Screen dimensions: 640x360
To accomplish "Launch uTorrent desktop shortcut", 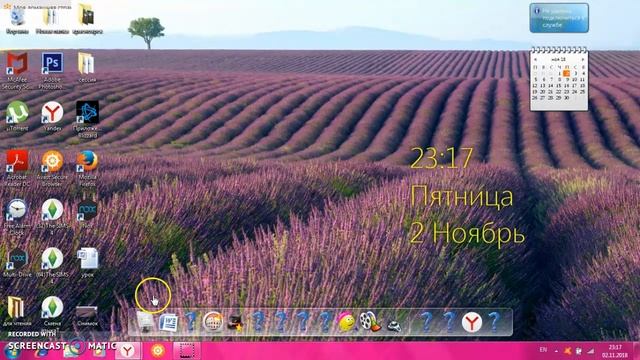I will coord(17,116).
